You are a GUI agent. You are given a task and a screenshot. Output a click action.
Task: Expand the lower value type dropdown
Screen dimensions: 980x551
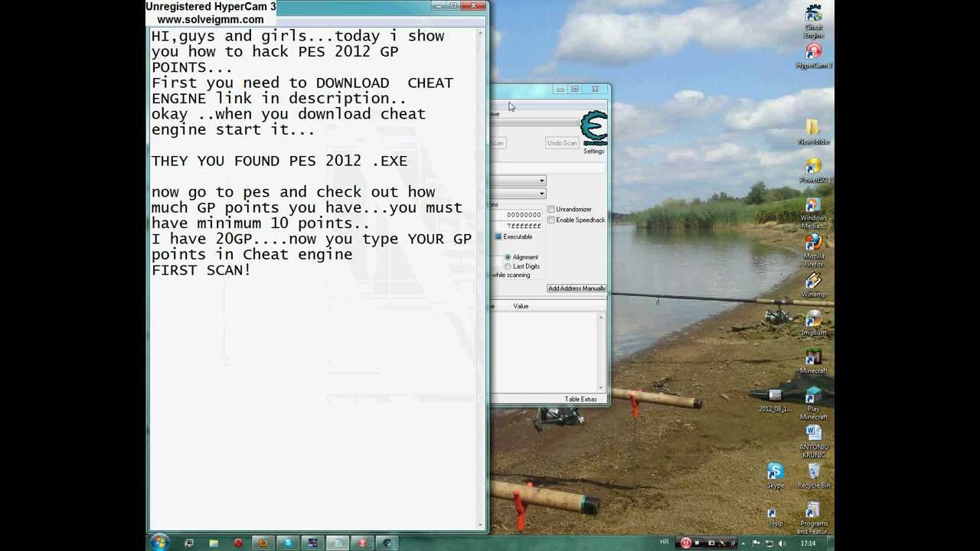[x=541, y=194]
